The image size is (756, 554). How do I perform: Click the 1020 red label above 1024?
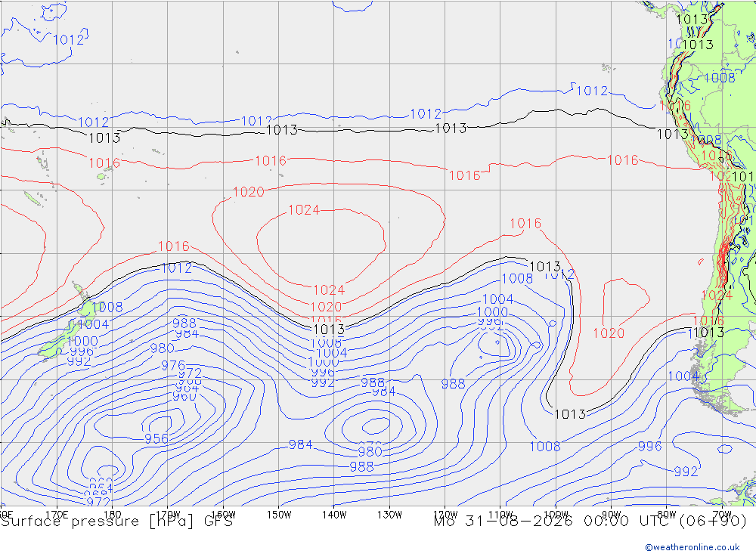(x=248, y=192)
